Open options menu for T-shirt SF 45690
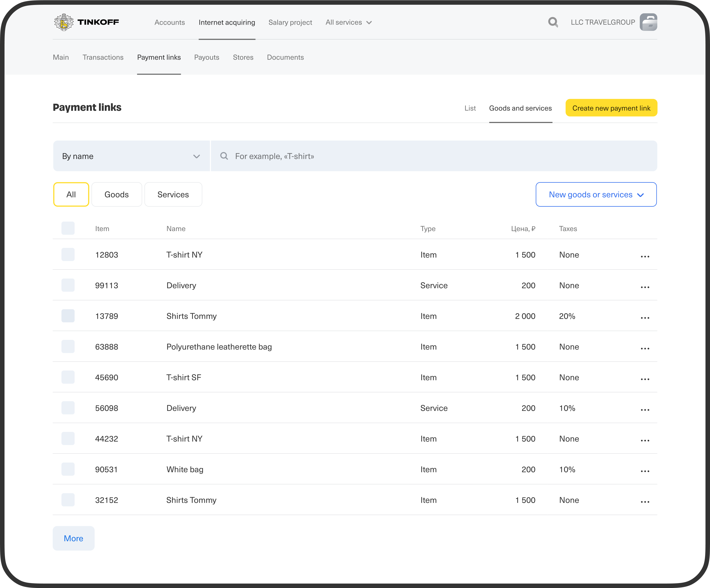This screenshot has height=588, width=710. click(645, 379)
